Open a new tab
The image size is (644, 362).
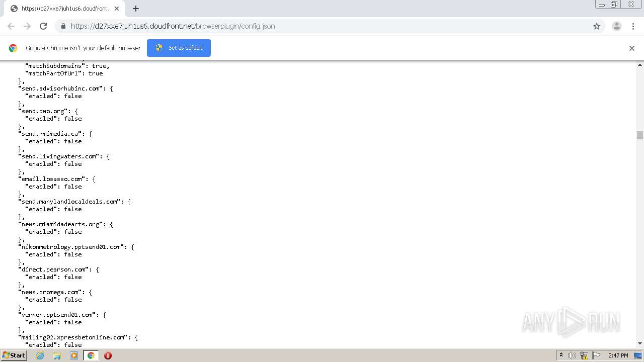click(x=136, y=9)
